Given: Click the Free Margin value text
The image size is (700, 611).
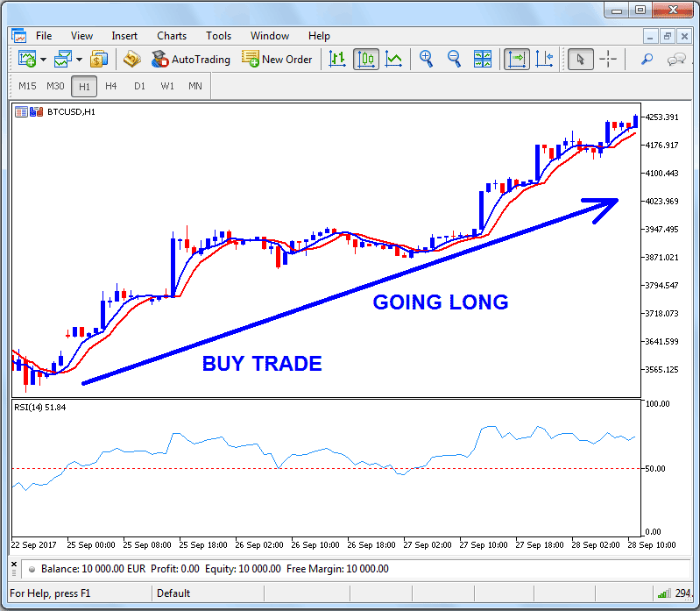Looking at the screenshot, I should click(x=337, y=569).
